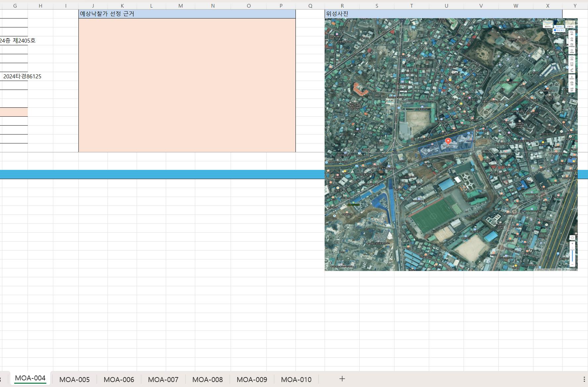The image size is (588, 387).
Task: Open the MOA-007 sheet tab
Action: [x=163, y=379]
